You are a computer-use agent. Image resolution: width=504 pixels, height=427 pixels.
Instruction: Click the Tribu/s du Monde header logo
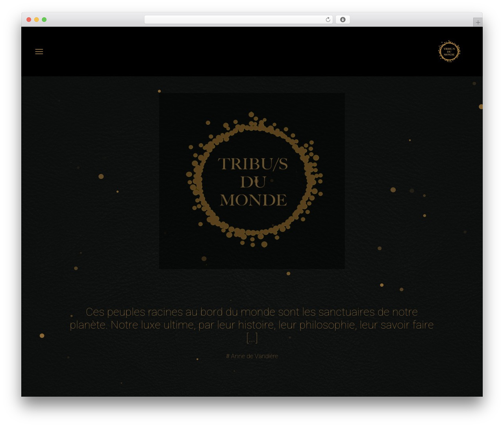(449, 52)
